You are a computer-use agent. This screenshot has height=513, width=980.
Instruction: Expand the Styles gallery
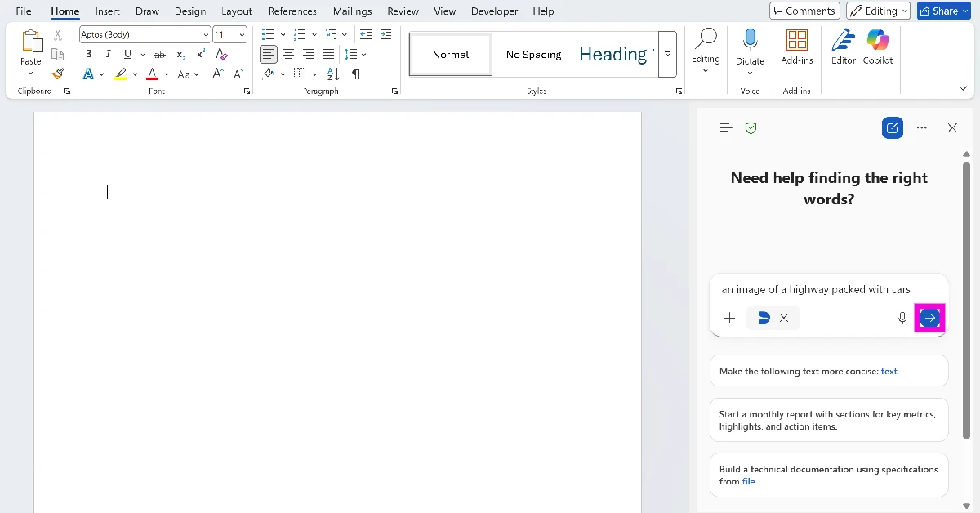tap(667, 54)
